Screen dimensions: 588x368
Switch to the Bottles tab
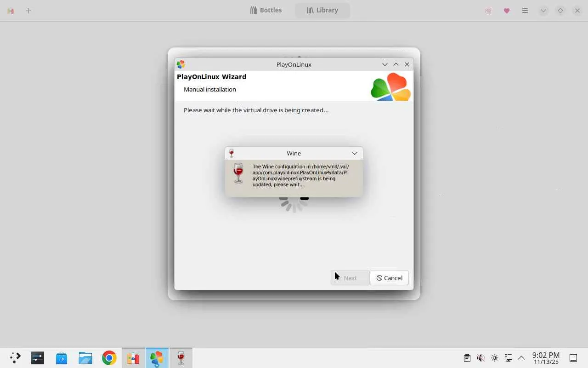pos(266,10)
